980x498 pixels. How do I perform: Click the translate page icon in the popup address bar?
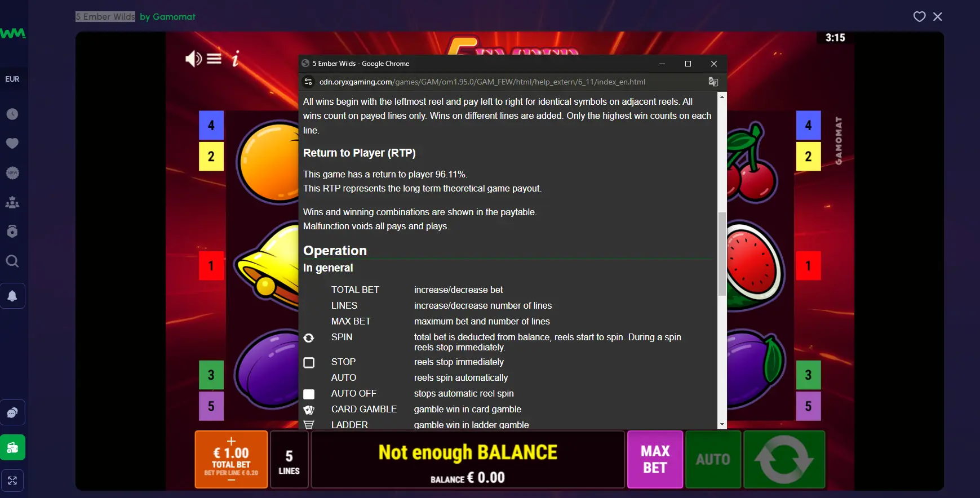click(713, 82)
